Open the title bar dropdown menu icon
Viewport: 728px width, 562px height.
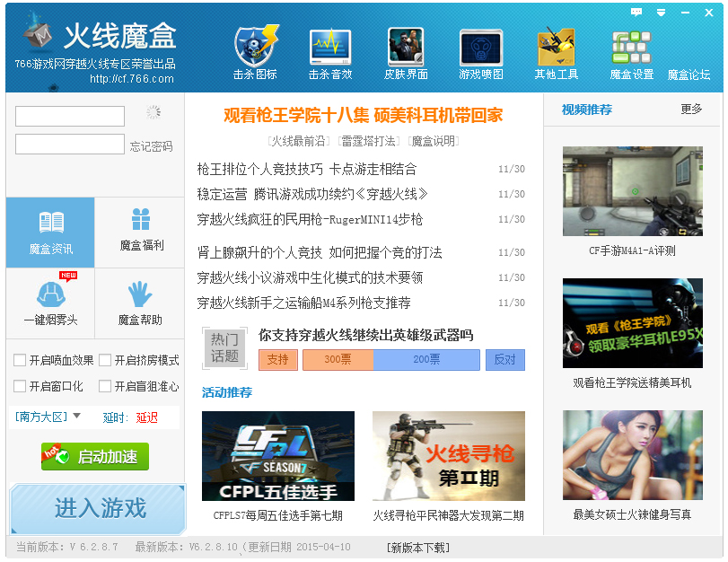661,13
